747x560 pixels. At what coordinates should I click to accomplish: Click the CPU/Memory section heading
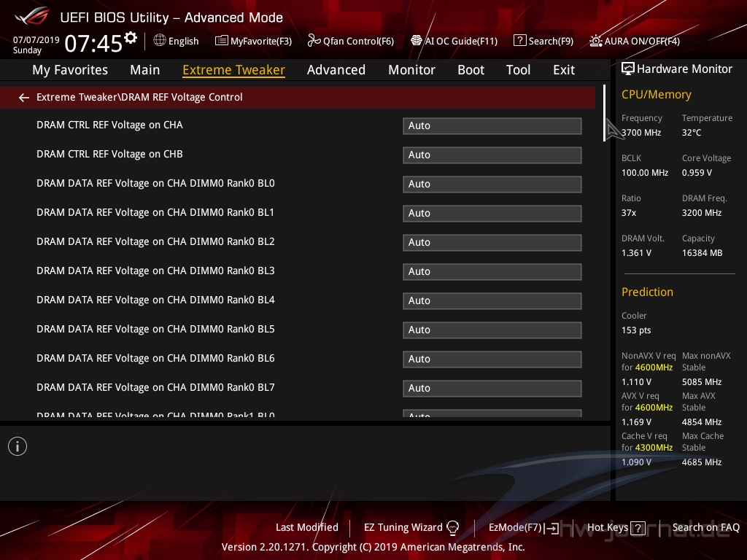pos(656,95)
